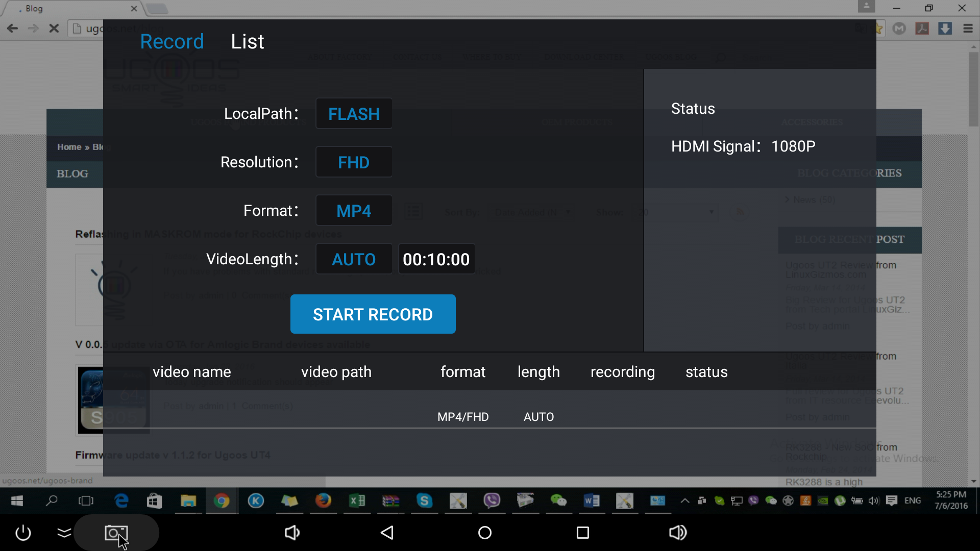This screenshot has height=551, width=980.
Task: Switch to Excel in the taskbar
Action: tap(357, 501)
